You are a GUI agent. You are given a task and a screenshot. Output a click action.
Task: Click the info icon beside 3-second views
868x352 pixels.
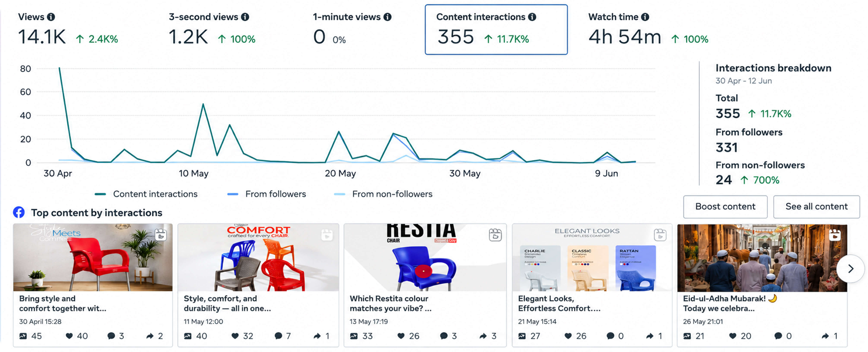[245, 17]
